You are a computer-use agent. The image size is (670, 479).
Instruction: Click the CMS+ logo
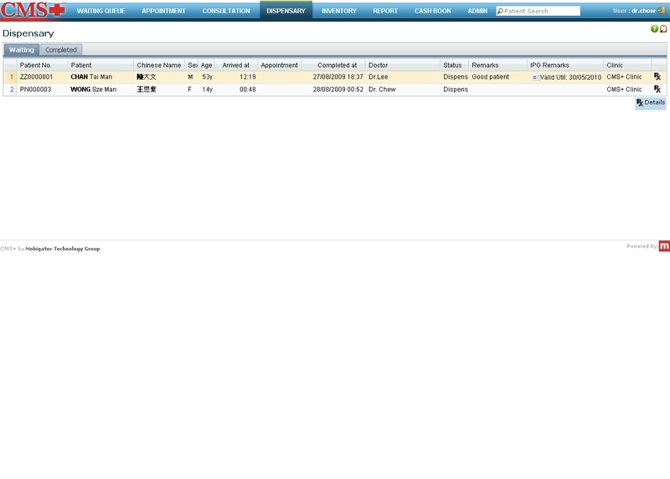[x=33, y=11]
